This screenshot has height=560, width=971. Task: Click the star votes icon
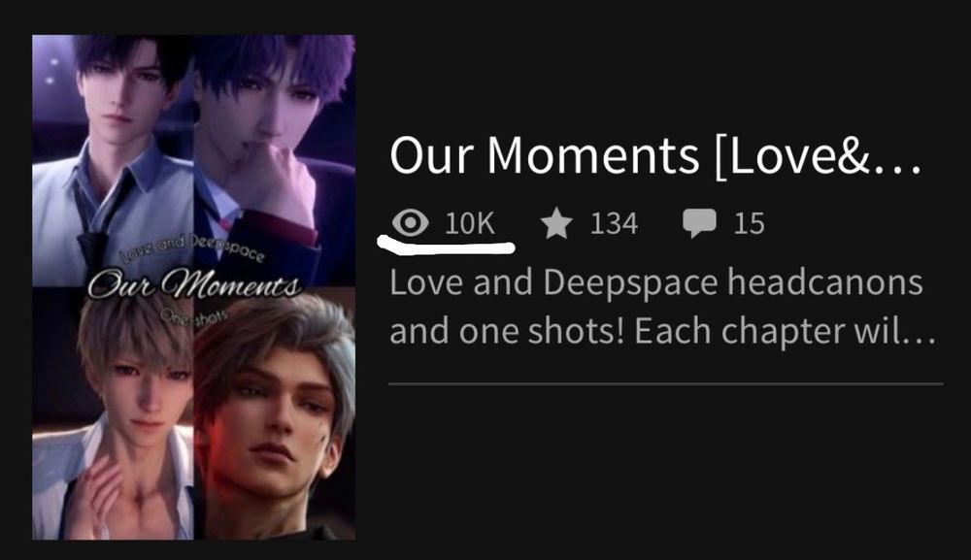pos(556,223)
